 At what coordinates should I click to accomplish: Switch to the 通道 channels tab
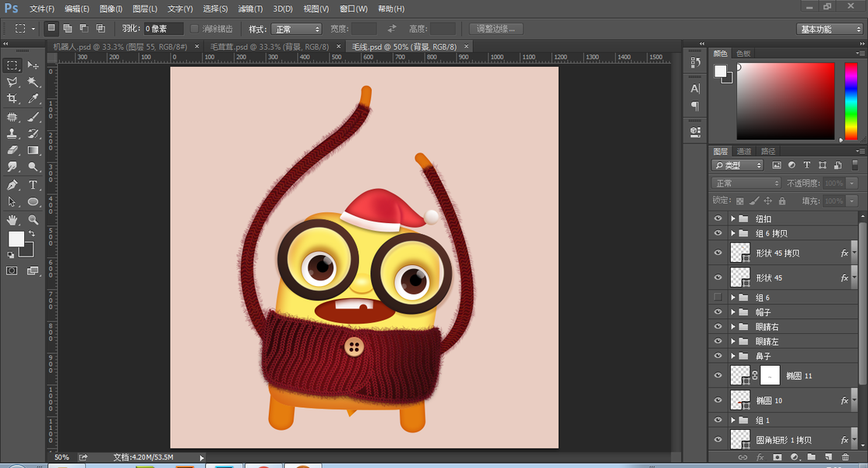coord(744,151)
